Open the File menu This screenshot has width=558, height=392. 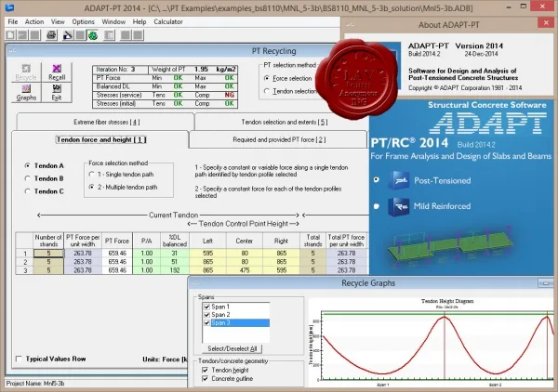[x=12, y=21]
